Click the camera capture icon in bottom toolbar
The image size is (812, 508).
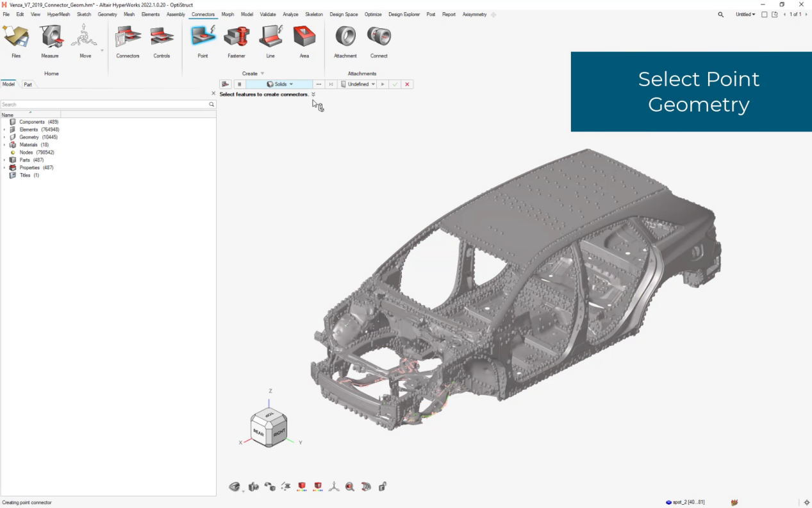point(253,487)
